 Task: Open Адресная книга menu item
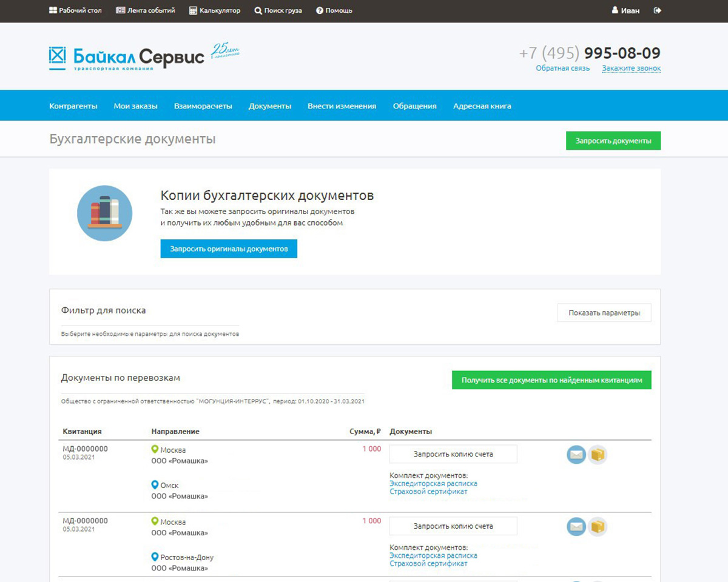click(482, 106)
